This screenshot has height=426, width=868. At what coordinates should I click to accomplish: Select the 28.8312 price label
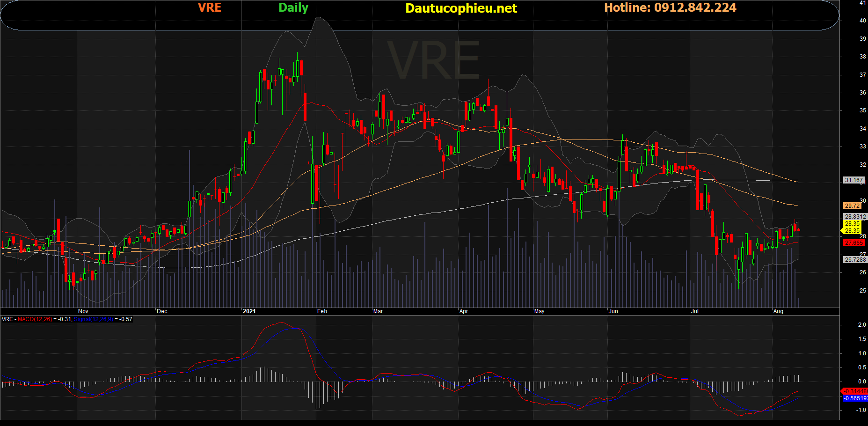click(855, 217)
